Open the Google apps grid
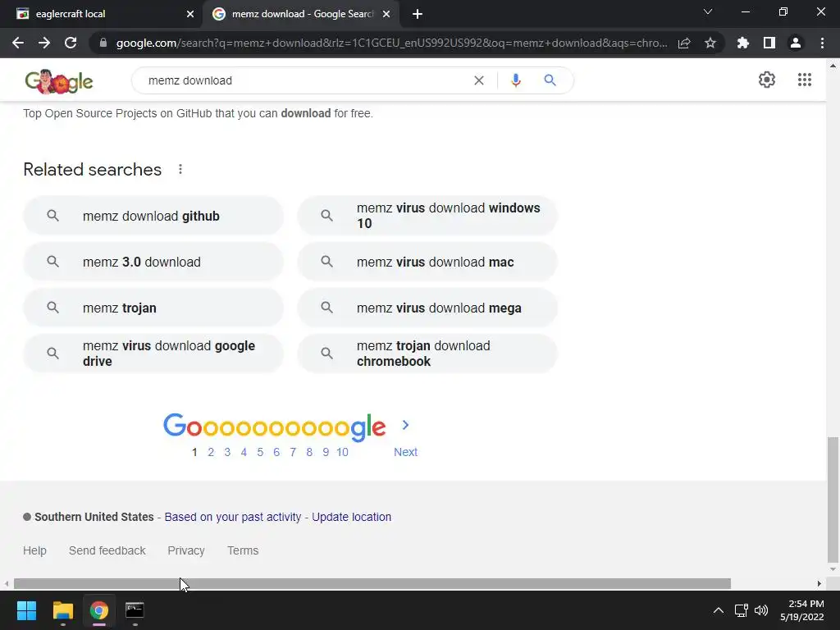The height and width of the screenshot is (630, 840). point(805,80)
